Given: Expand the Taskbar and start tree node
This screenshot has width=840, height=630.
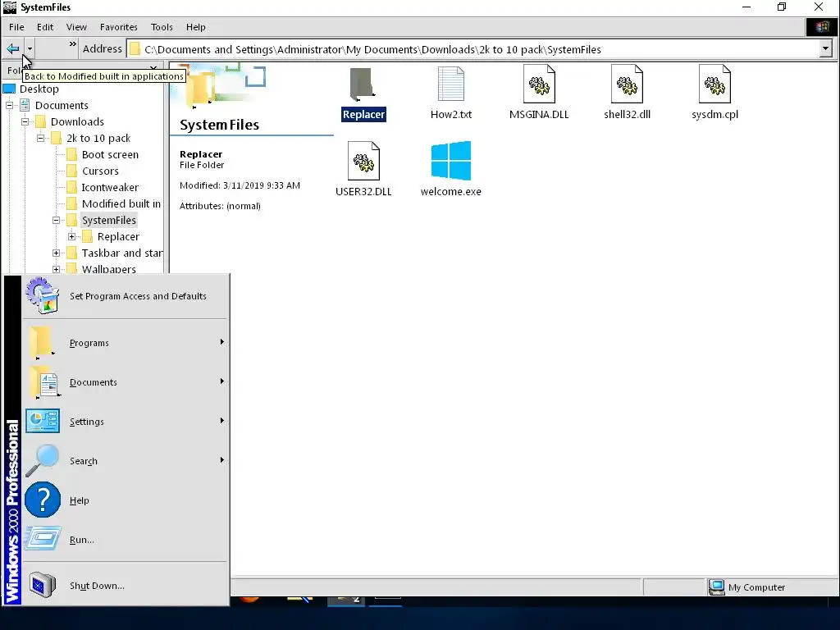Looking at the screenshot, I should click(56, 253).
